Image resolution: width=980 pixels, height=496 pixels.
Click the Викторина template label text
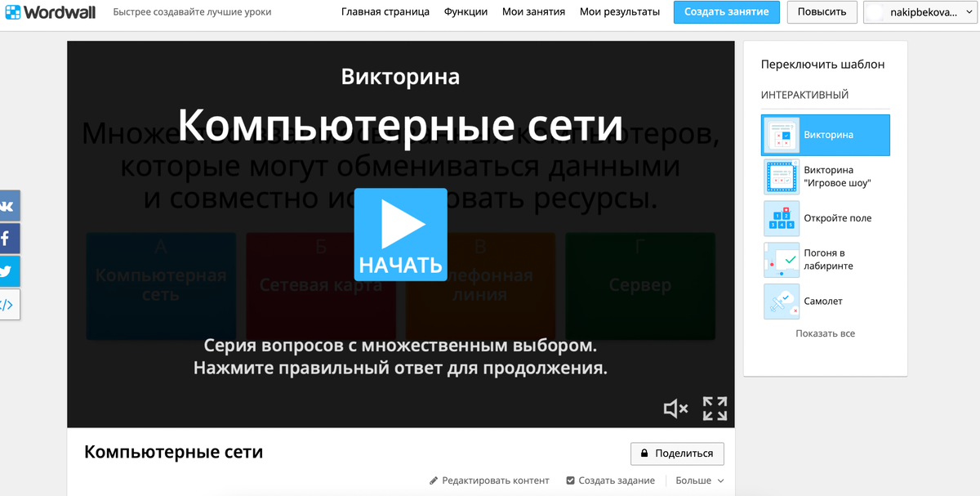(828, 135)
